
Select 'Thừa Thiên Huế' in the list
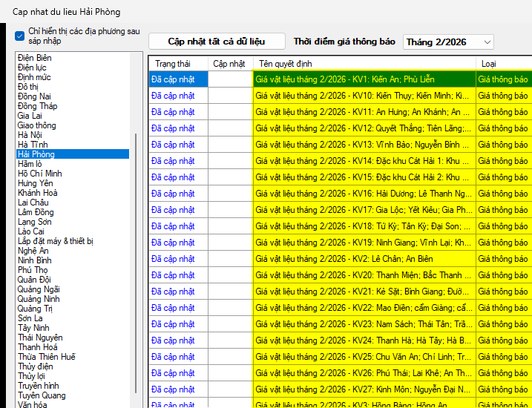[47, 357]
